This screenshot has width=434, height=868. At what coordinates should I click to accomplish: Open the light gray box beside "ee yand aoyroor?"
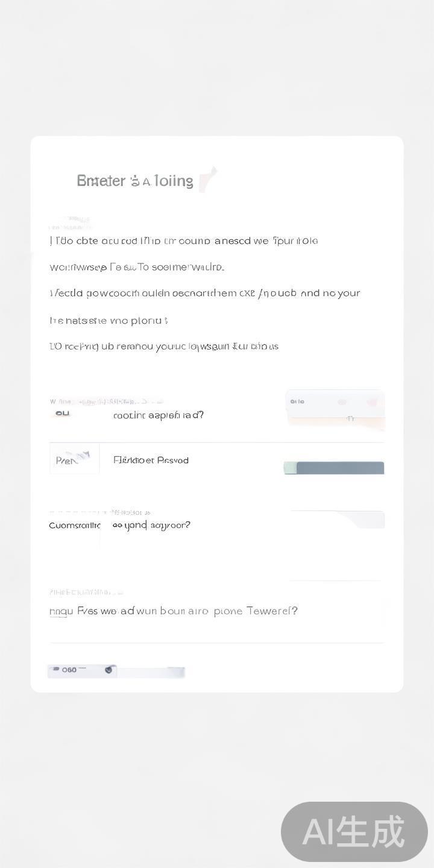[362, 520]
